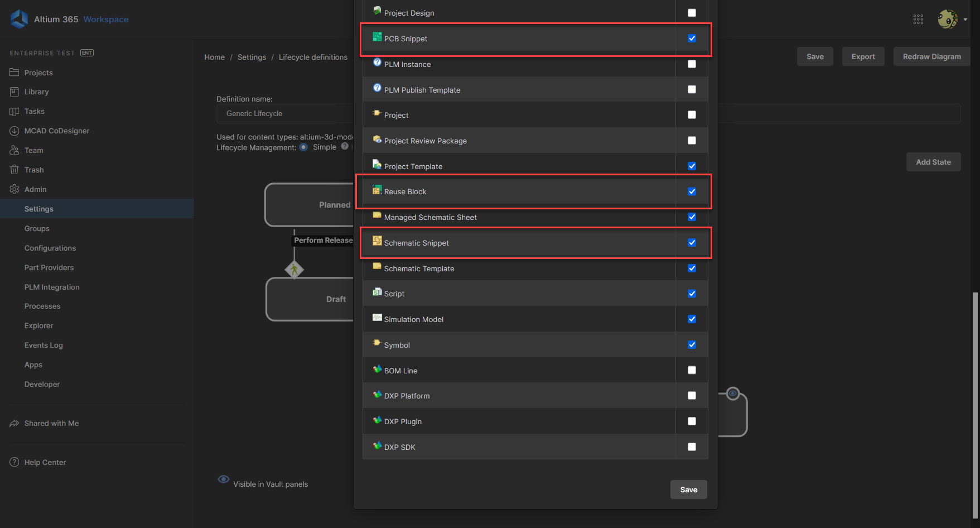Open the user avatar menu
The height and width of the screenshot is (528, 980).
948,19
